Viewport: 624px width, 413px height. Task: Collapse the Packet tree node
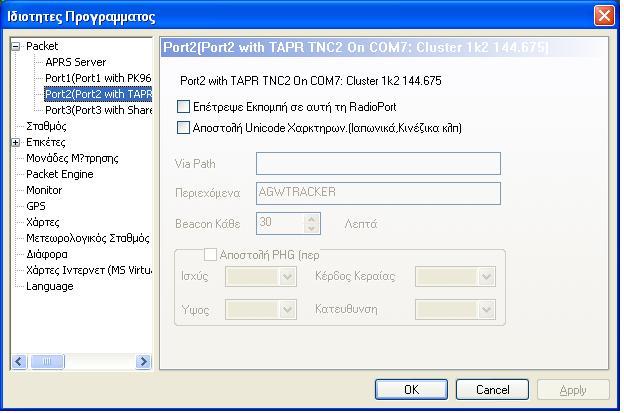pyautogui.click(x=16, y=47)
